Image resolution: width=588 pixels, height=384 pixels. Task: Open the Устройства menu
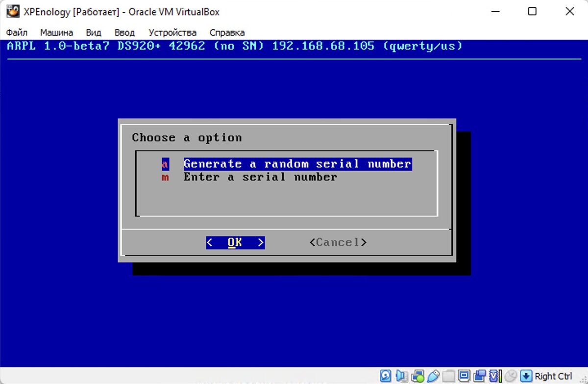[172, 32]
